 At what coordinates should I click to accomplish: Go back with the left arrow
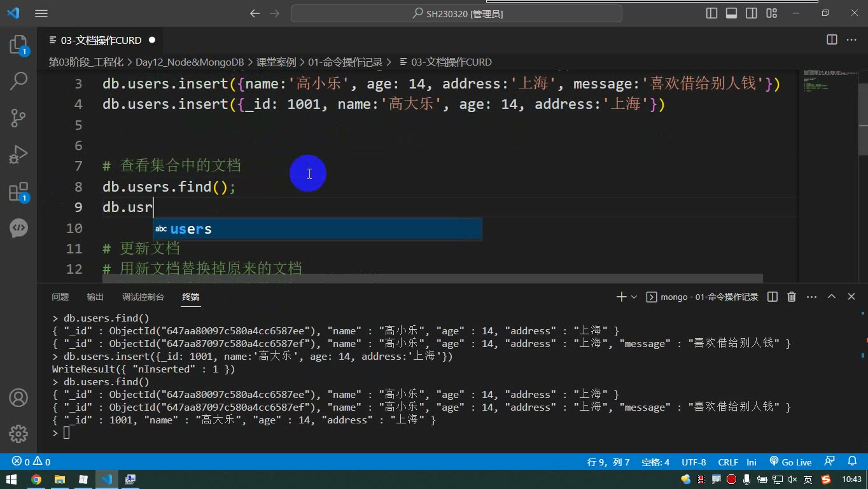point(255,13)
